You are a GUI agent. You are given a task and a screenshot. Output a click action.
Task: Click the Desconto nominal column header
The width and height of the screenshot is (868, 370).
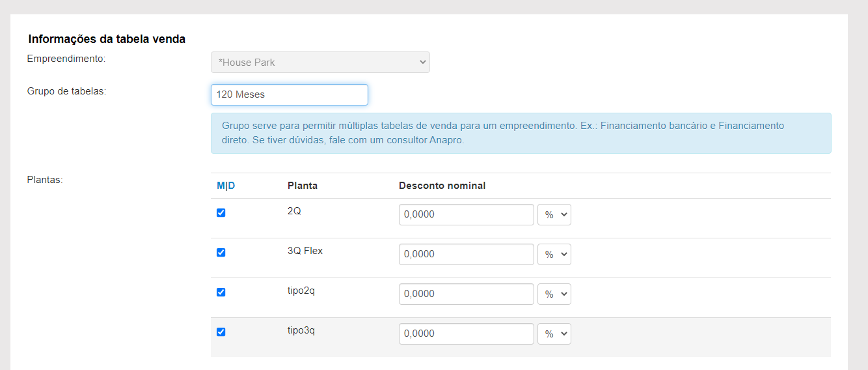[442, 186]
